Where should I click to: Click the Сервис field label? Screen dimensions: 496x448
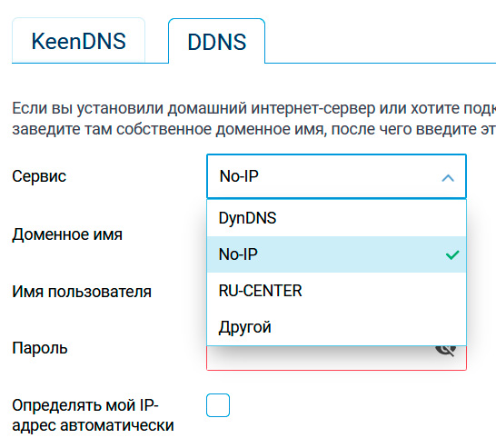click(x=39, y=176)
